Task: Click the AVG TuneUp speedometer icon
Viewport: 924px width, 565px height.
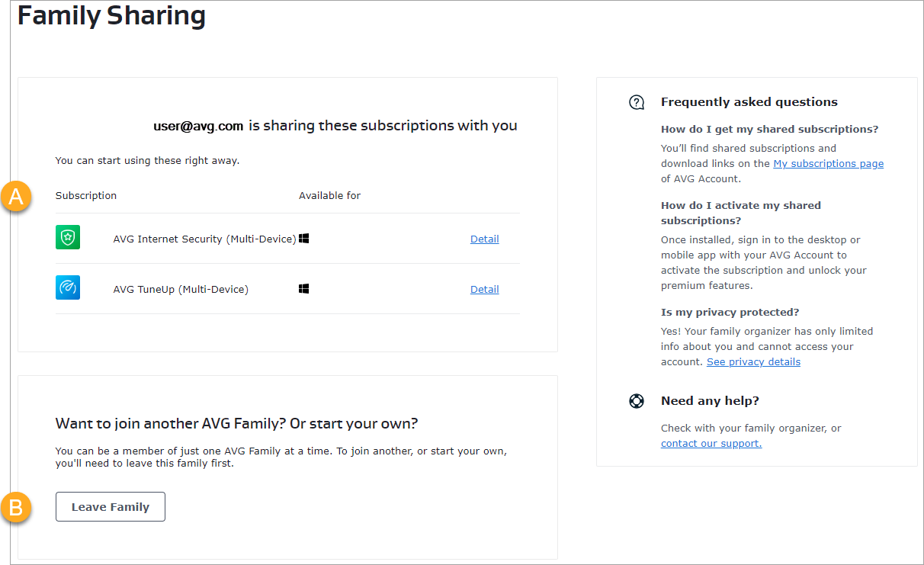Action: [68, 288]
